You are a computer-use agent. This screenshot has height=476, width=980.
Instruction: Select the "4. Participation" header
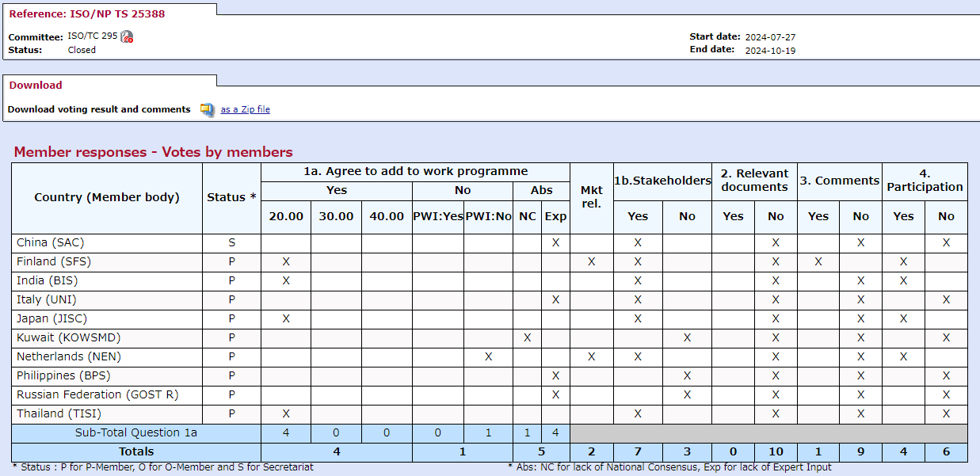pyautogui.click(x=925, y=181)
